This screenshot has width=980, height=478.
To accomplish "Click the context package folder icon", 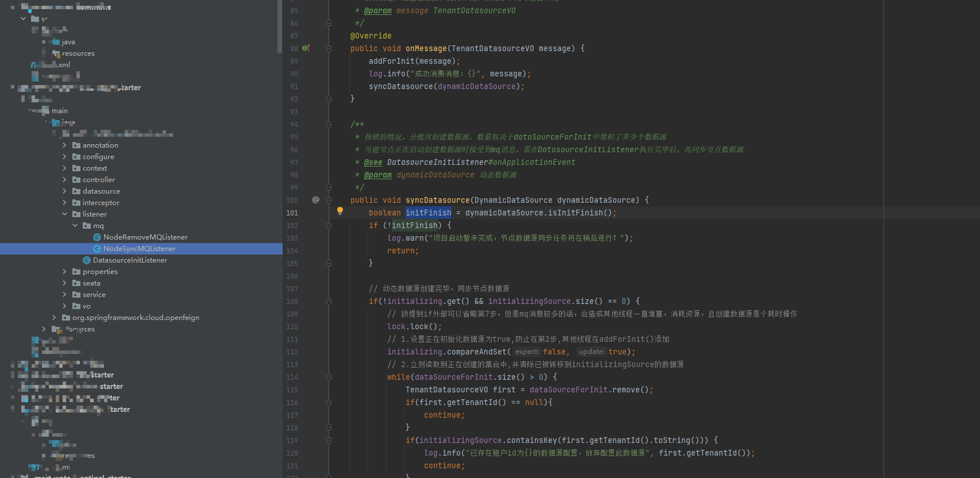I will (76, 168).
